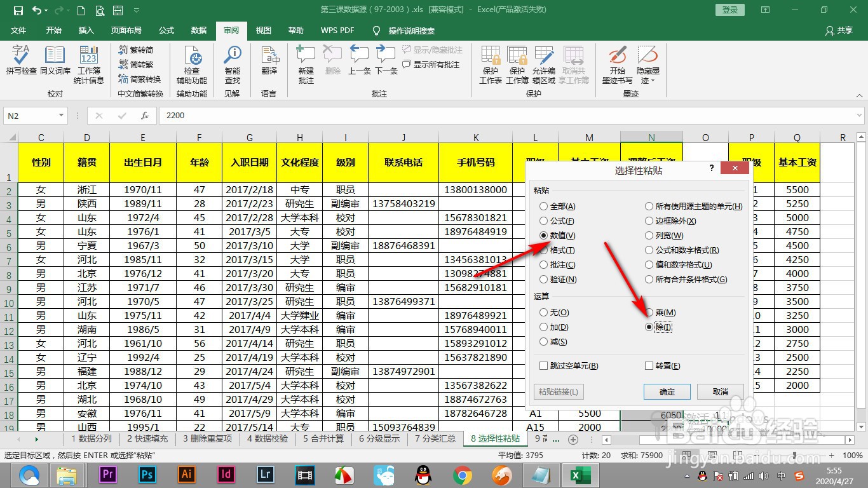Click the help ? button of dialog
The image size is (868, 488).
tap(711, 168)
